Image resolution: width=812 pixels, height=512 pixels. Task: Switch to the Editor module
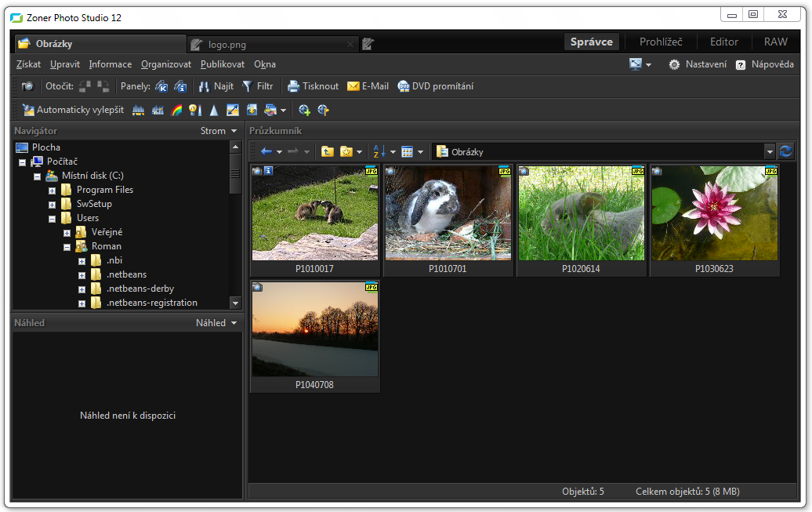tap(724, 42)
